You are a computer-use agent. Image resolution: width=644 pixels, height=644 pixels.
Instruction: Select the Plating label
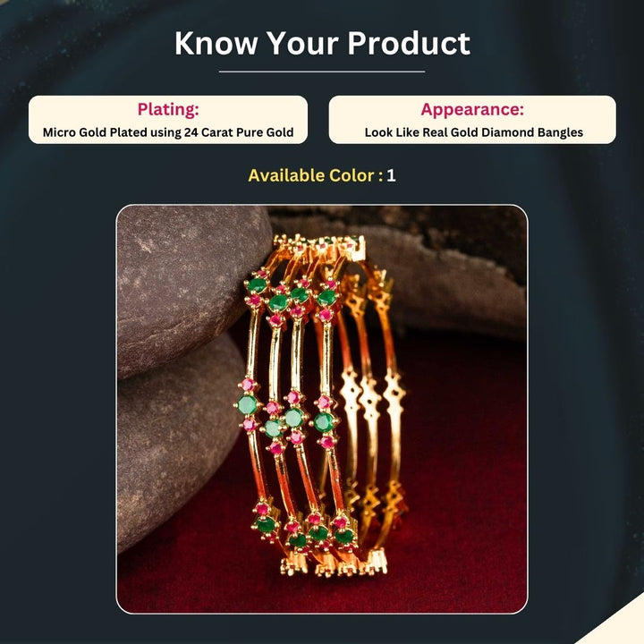click(x=168, y=109)
